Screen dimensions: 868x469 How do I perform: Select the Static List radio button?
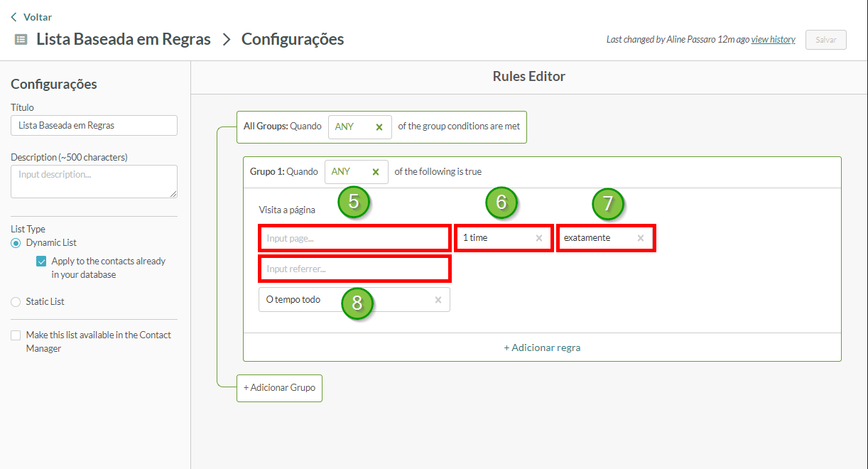[x=16, y=301]
